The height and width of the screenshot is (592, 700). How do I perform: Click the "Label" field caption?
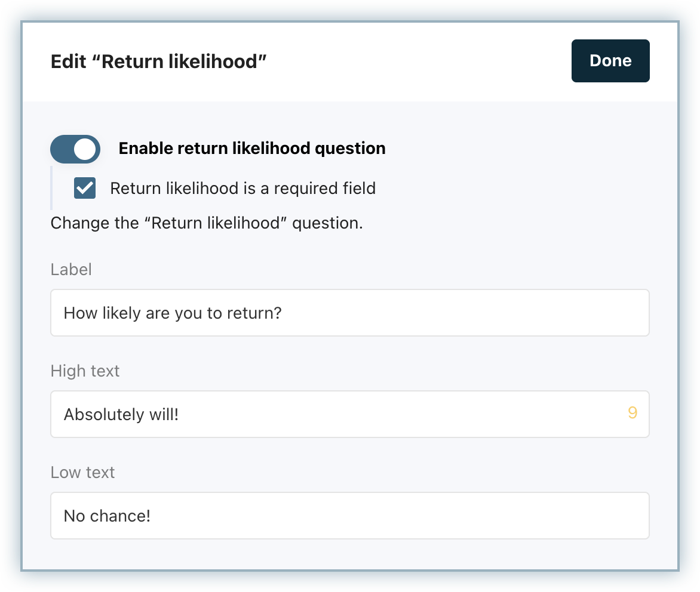pyautogui.click(x=71, y=270)
